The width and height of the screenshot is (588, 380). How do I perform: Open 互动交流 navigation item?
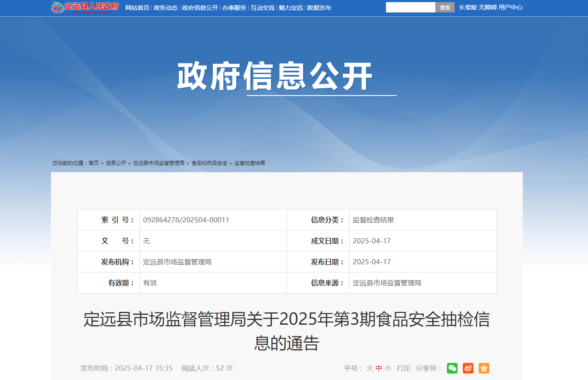click(262, 8)
